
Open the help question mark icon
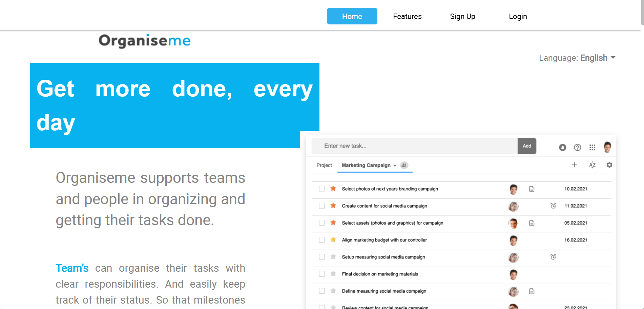coord(578,147)
